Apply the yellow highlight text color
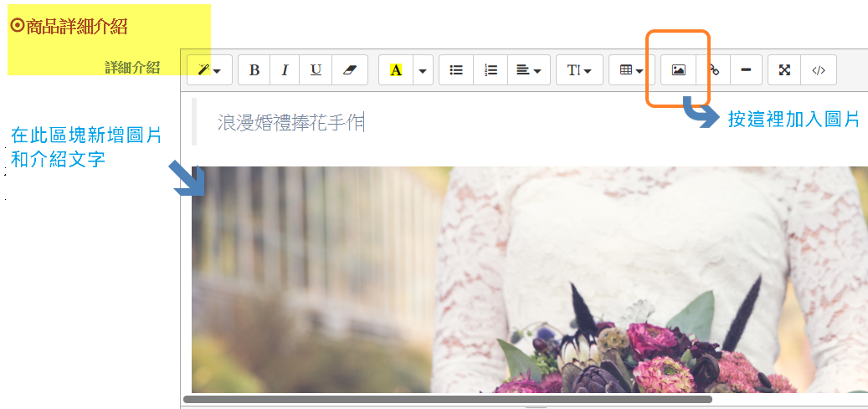Screen dimensions: 868x409 396,69
